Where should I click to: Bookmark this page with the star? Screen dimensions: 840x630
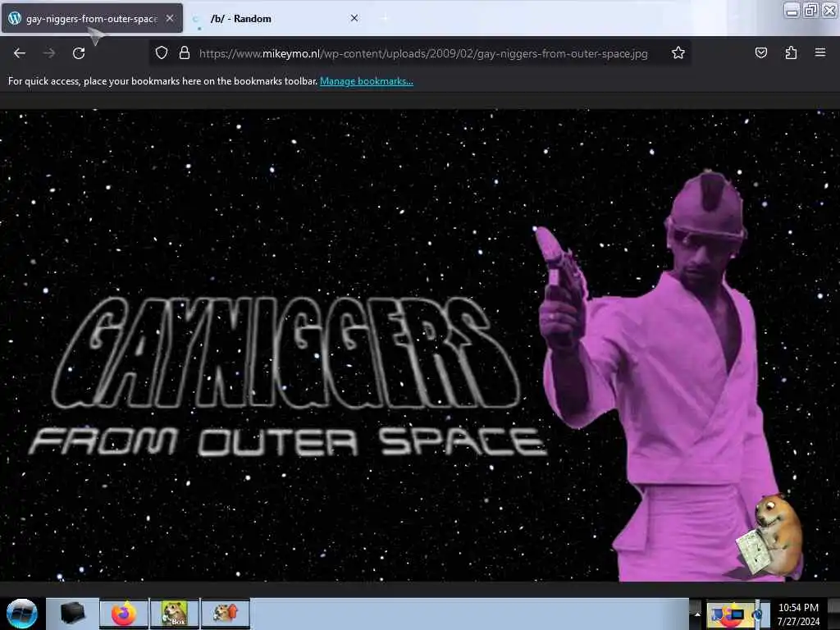[678, 53]
